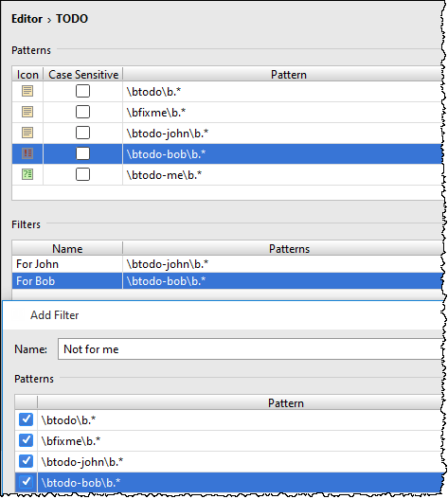Click the Name field containing Not for me
This screenshot has width=448, height=499.
click(250, 349)
